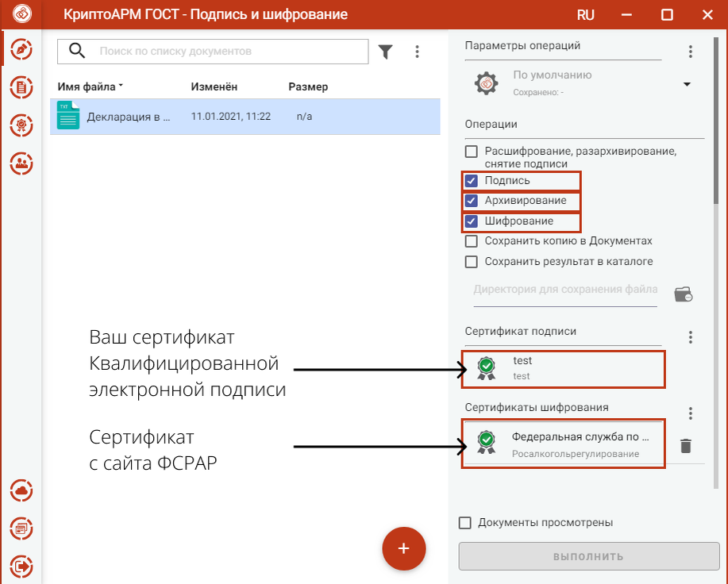Open the cloud services sidebar icon
This screenshot has height=584, width=728.
(x=21, y=490)
